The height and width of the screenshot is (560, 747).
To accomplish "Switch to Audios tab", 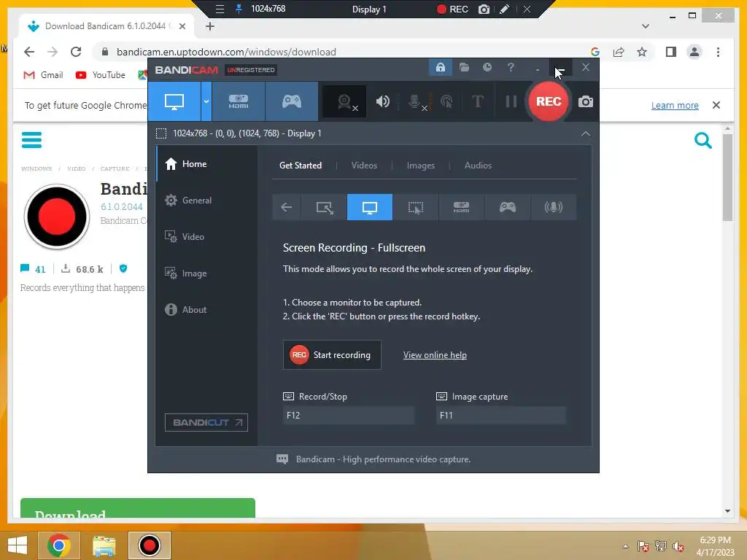I will (x=478, y=166).
